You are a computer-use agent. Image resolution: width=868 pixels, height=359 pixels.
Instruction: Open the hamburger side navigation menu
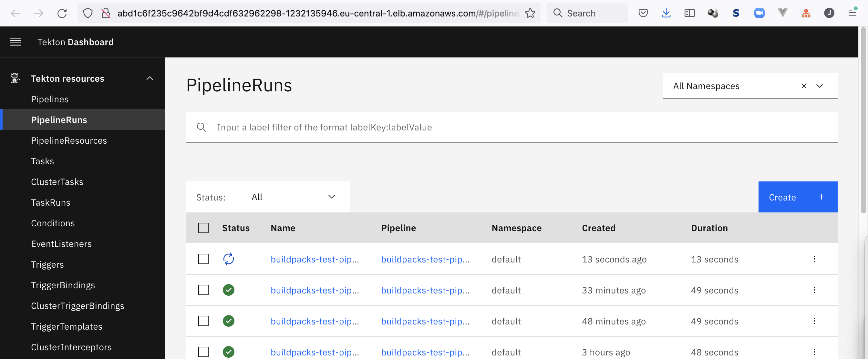point(15,42)
